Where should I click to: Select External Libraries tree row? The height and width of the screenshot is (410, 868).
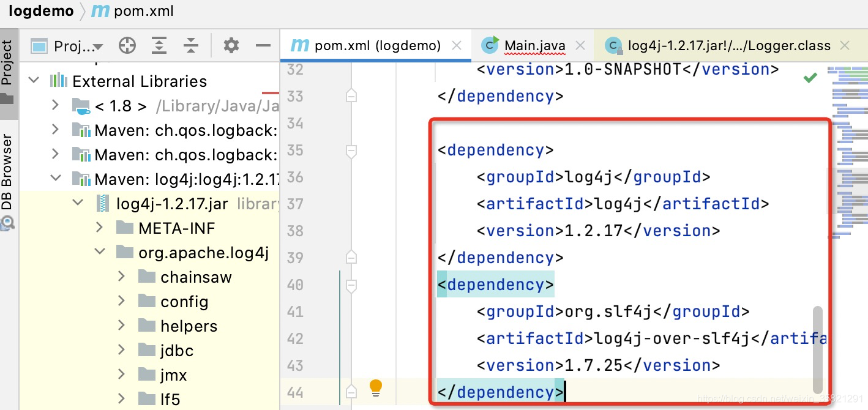tap(150, 81)
